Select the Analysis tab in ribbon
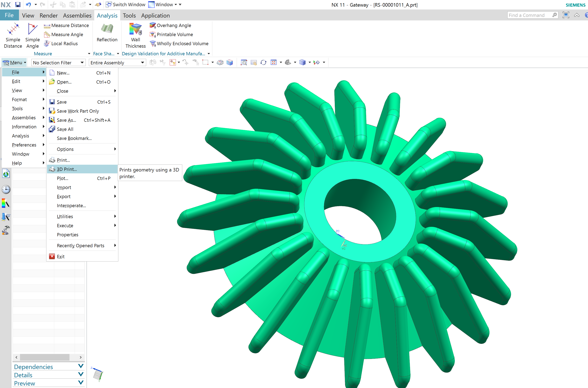The image size is (588, 388). coord(107,16)
